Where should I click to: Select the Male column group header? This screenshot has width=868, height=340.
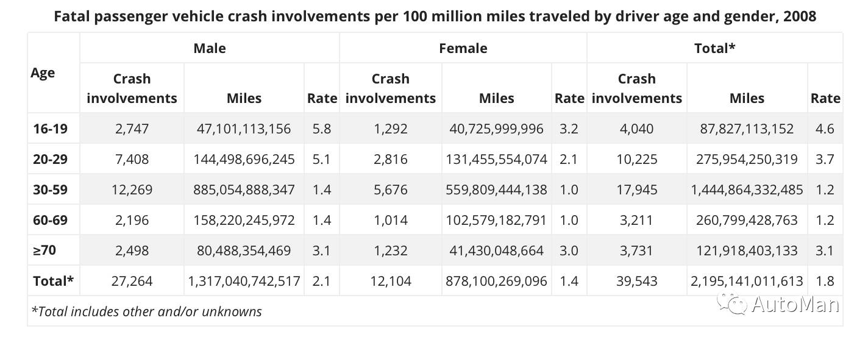pyautogui.click(x=209, y=48)
